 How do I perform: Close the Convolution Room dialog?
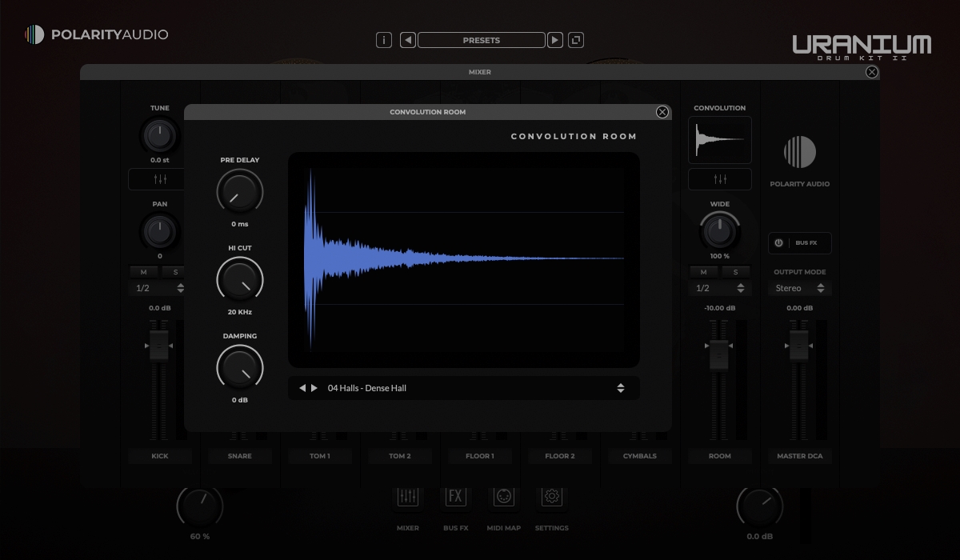[662, 112]
